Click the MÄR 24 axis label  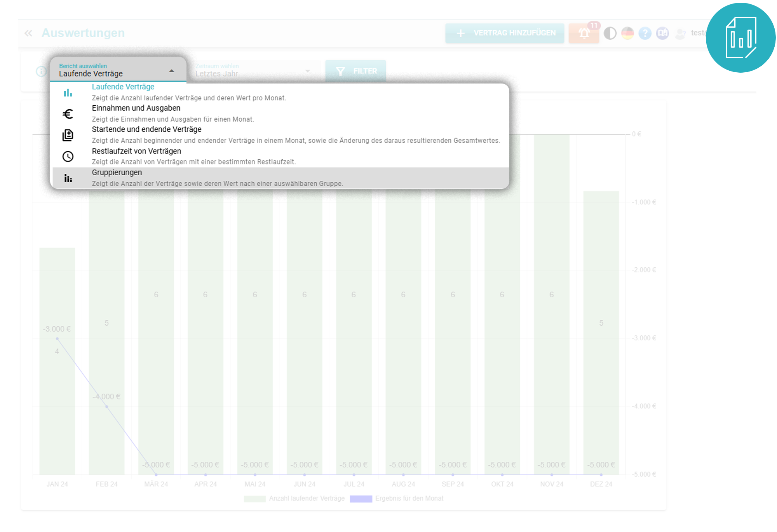point(156,484)
